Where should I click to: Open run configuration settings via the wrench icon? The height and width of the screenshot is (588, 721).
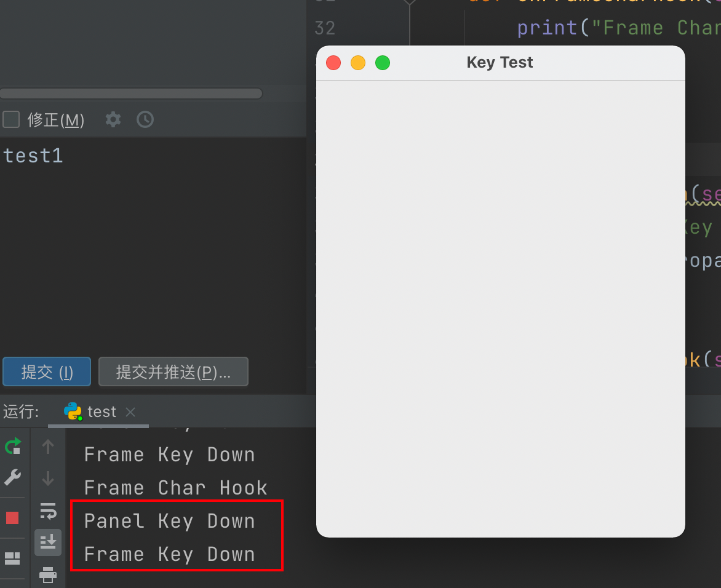[13, 479]
